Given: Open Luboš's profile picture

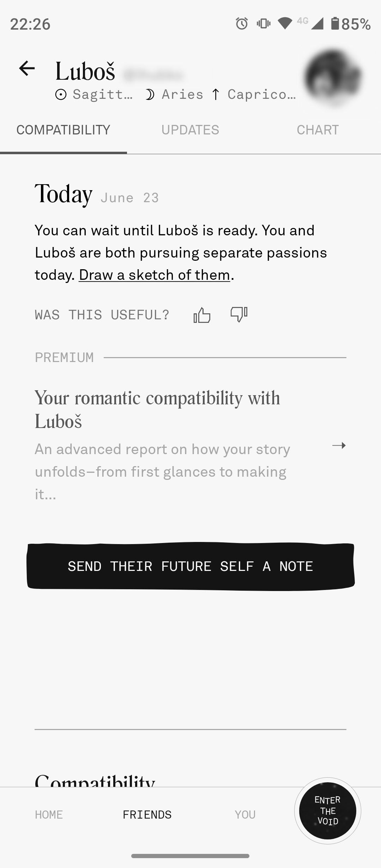Looking at the screenshot, I should point(333,77).
